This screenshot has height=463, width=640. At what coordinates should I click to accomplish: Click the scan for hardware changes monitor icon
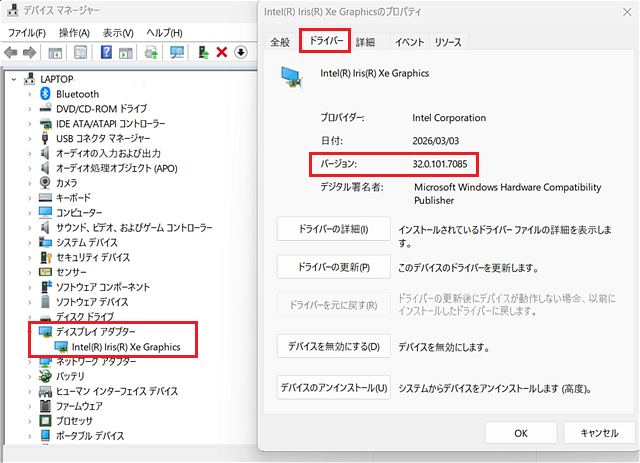click(x=177, y=52)
